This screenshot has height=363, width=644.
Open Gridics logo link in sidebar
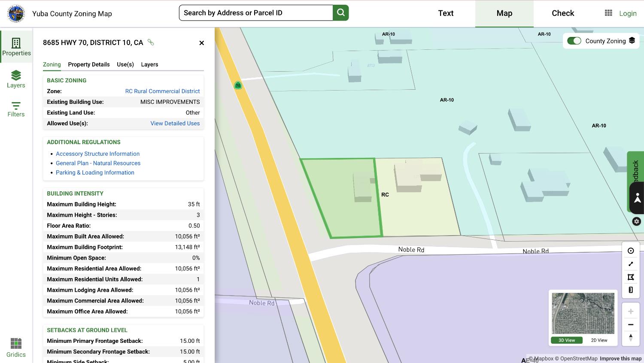(x=16, y=347)
